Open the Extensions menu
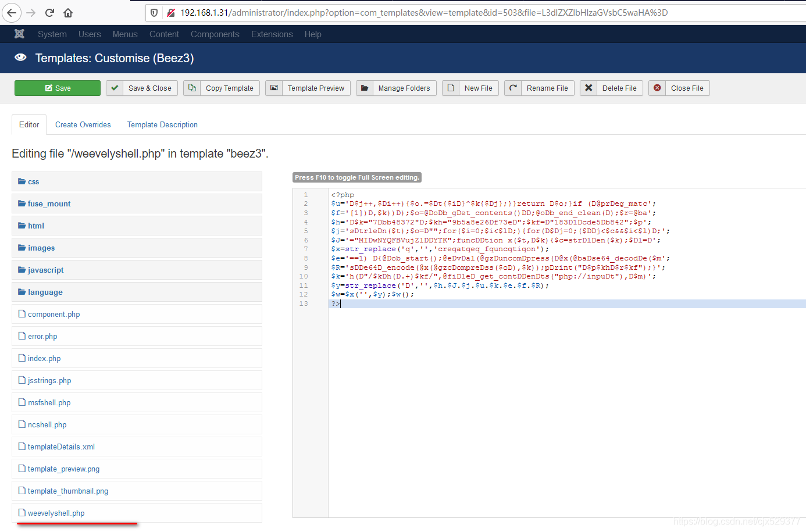The width and height of the screenshot is (806, 532). (x=272, y=34)
